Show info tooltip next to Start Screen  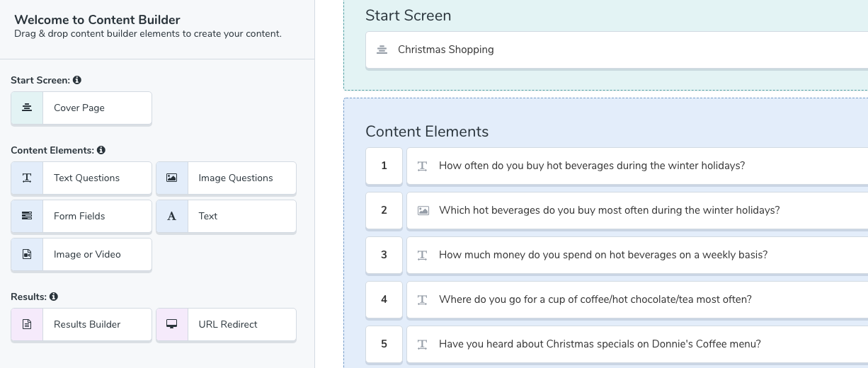[77, 81]
